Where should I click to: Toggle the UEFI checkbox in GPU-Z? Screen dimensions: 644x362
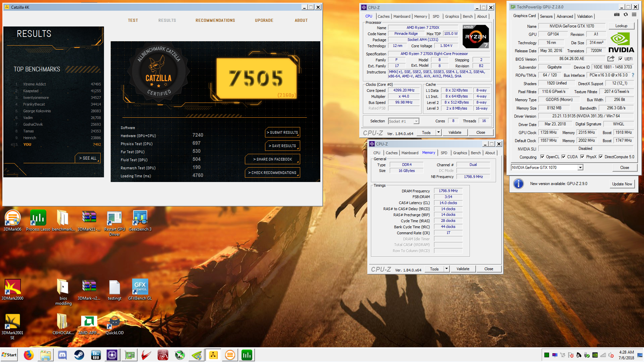coord(621,59)
